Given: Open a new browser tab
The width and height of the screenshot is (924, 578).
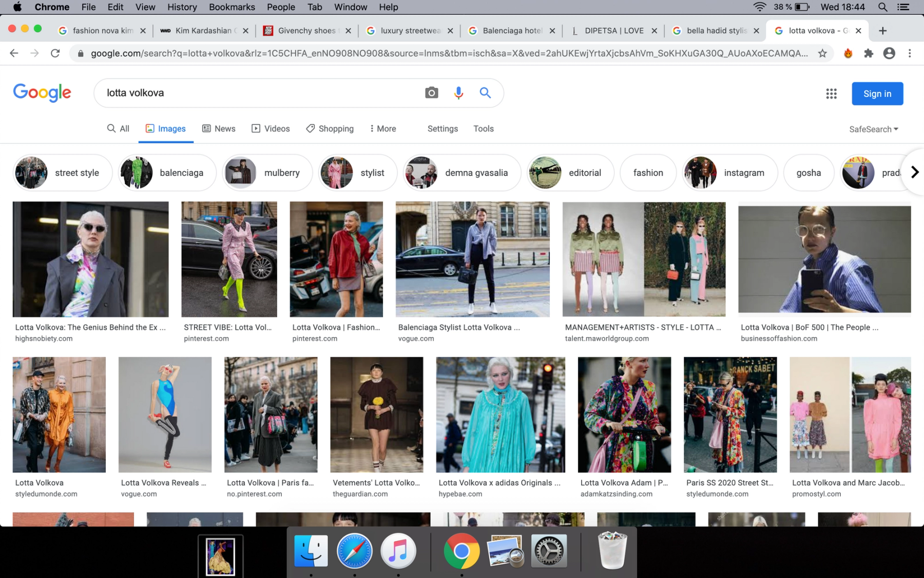Looking at the screenshot, I should click(x=882, y=31).
